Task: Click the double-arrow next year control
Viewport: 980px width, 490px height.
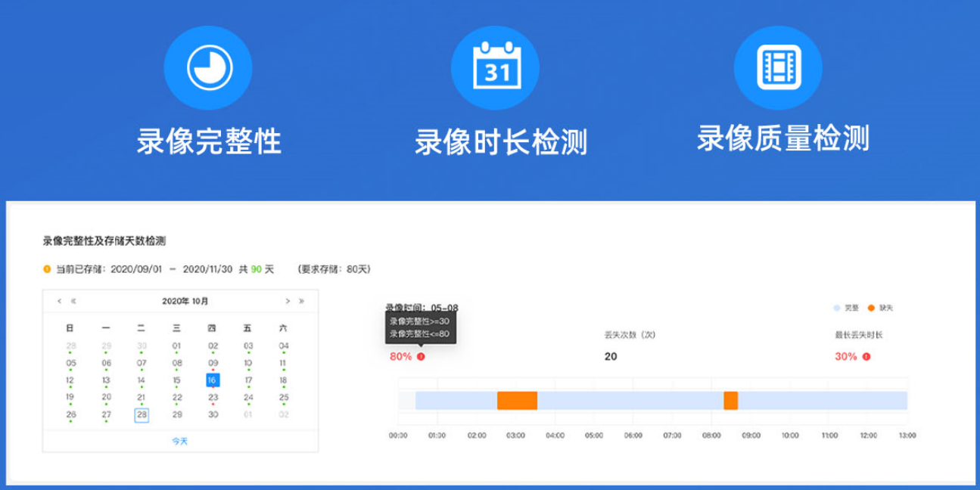Action: coord(300,299)
